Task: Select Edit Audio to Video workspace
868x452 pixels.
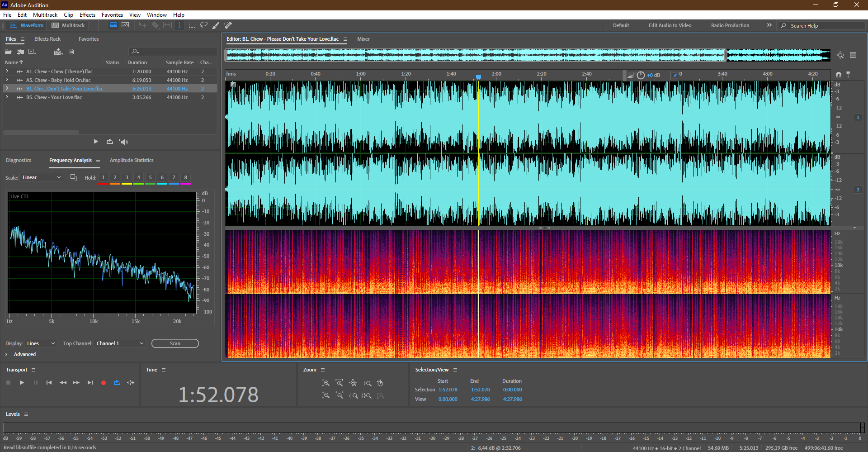Action: tap(670, 25)
